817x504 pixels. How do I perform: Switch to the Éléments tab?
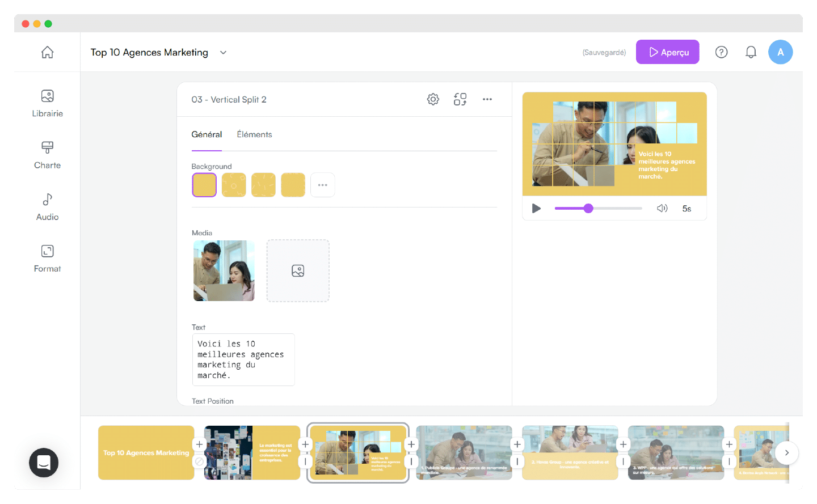254,134
